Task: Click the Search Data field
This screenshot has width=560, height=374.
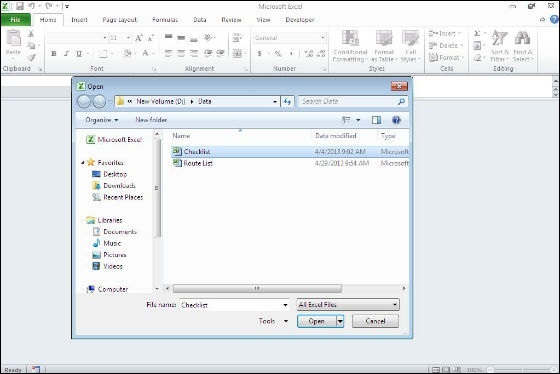Action: tap(348, 101)
